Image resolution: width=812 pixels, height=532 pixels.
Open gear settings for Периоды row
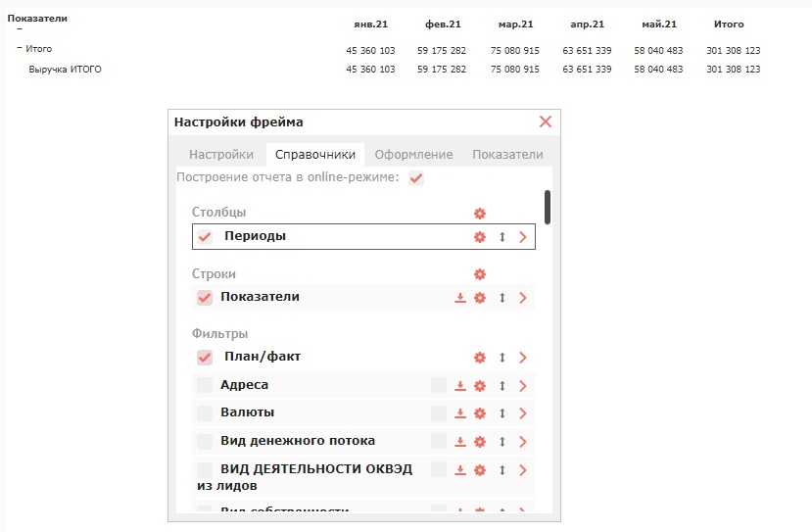coord(480,237)
